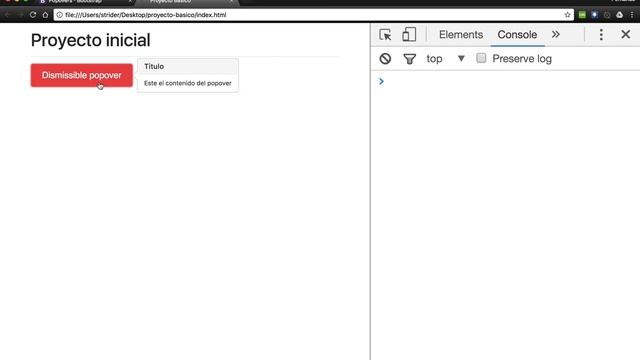Open the Google Drive extension icon
The width and height of the screenshot is (640, 360).
(620, 15)
